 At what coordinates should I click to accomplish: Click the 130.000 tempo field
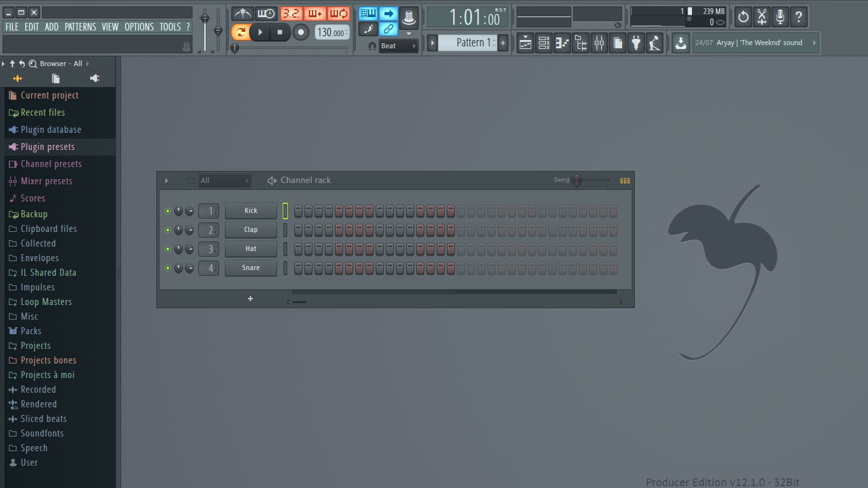pos(332,32)
